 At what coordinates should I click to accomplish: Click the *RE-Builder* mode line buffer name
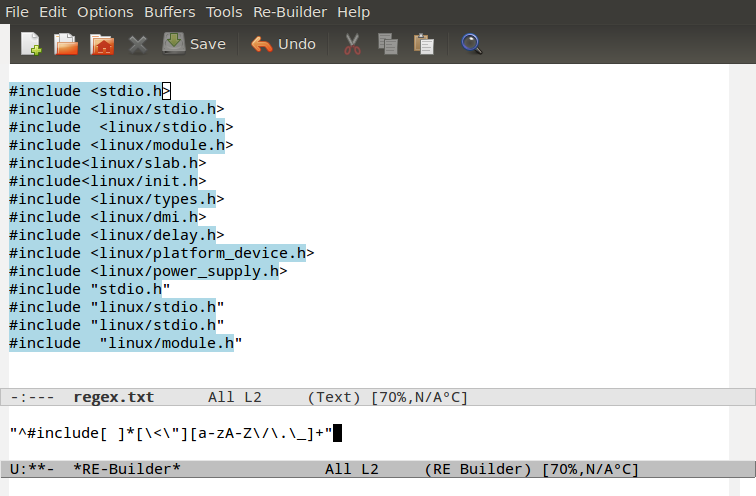click(x=127, y=469)
